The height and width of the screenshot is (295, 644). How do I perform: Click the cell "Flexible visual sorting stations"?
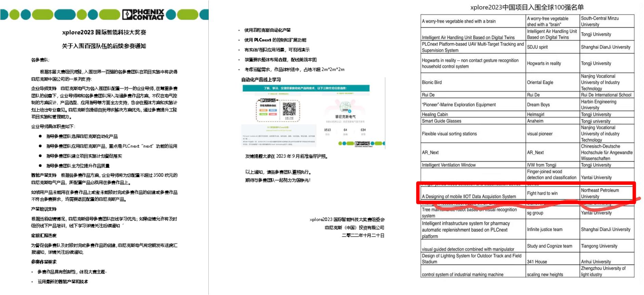[473, 134]
